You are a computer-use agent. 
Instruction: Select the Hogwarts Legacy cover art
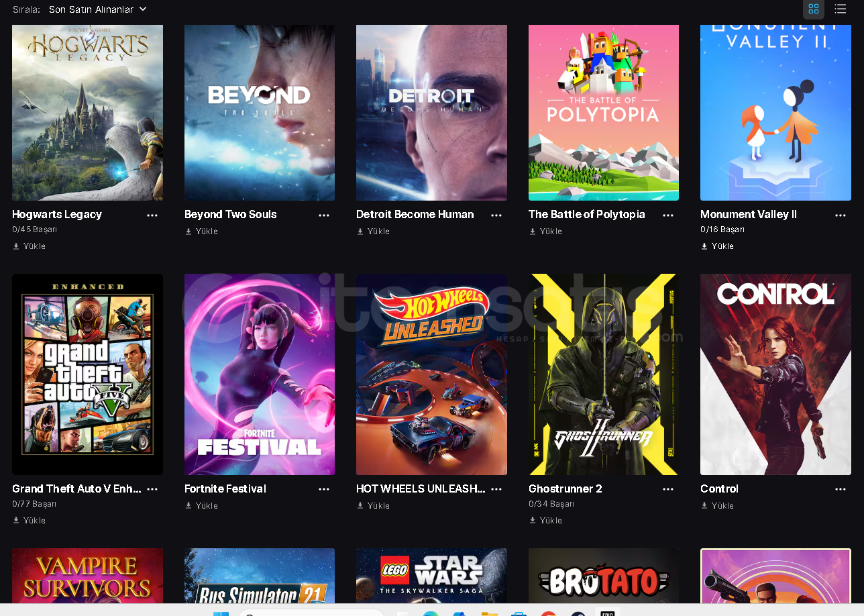pyautogui.click(x=87, y=113)
